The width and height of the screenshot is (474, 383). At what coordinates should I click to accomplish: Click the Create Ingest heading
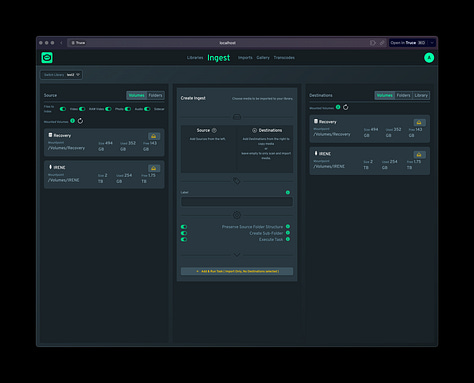click(x=193, y=98)
